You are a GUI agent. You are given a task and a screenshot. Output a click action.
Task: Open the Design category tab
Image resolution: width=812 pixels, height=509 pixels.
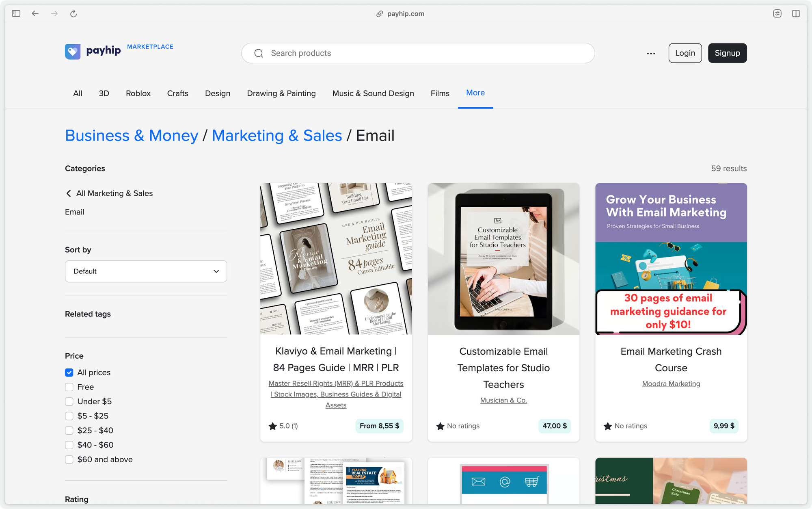218,93
